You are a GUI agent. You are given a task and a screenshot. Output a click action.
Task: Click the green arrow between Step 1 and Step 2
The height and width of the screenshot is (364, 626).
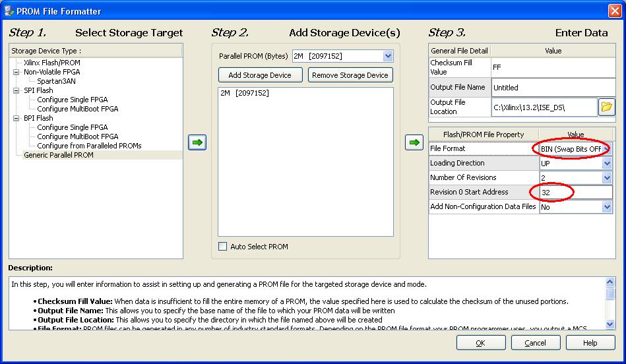pyautogui.click(x=197, y=142)
